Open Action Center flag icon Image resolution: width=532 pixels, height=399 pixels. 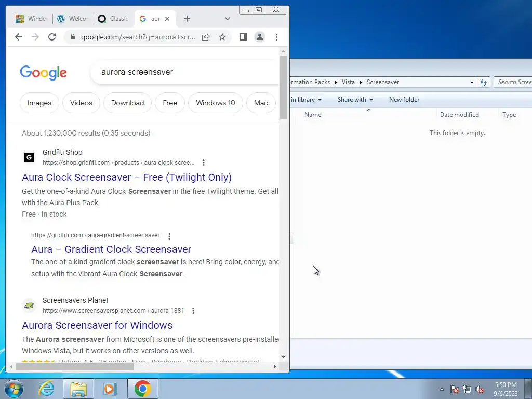pos(454,389)
